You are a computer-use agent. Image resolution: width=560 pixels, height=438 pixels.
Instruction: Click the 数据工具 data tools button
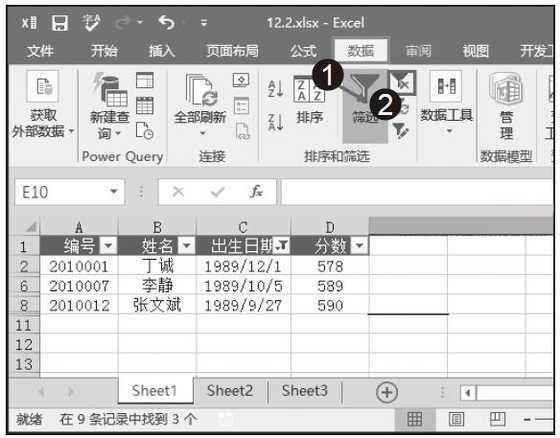pyautogui.click(x=446, y=103)
